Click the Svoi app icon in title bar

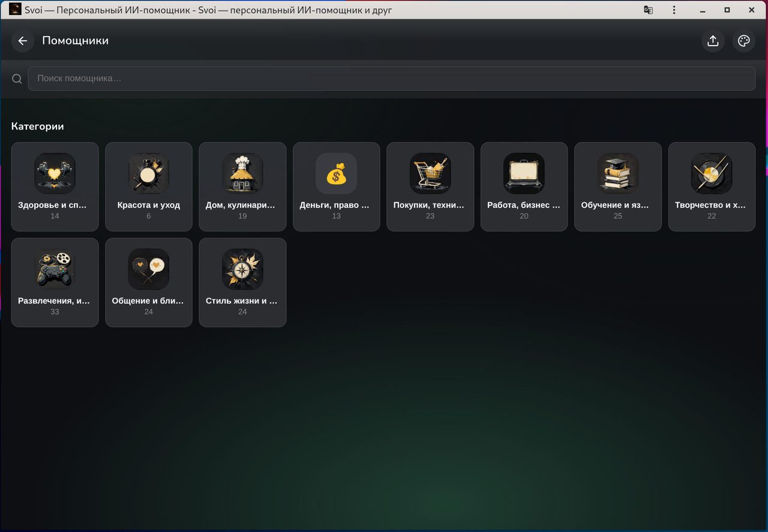(15, 9)
